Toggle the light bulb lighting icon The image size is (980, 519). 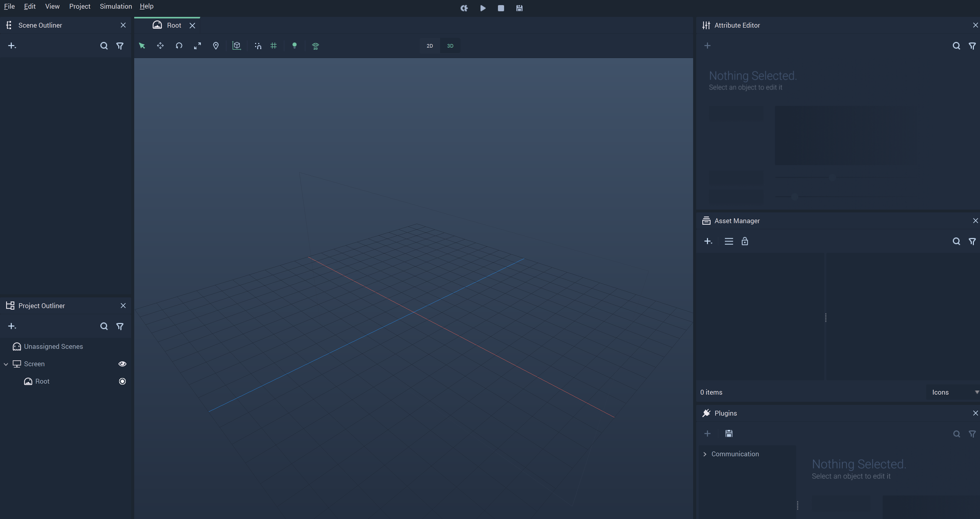click(294, 46)
